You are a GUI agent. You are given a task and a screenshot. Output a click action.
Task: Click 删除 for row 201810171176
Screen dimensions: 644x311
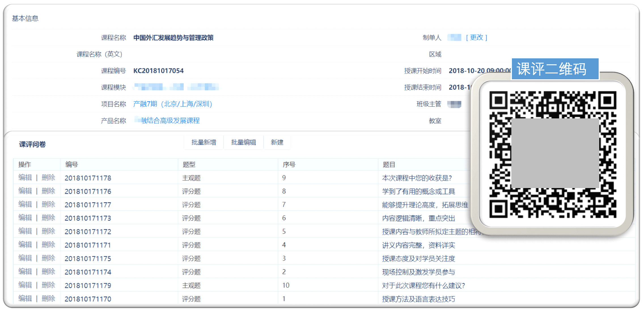pos(48,191)
